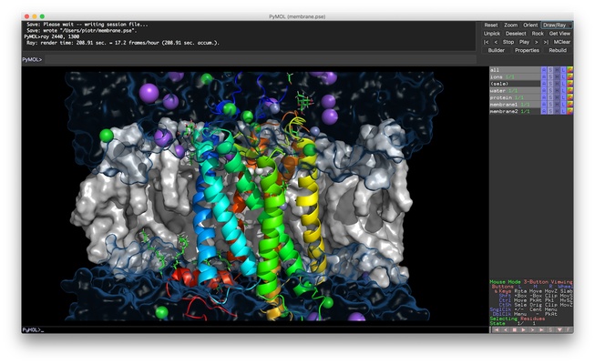Click the step-forward arrow in bottom playback bar
The image size is (595, 364).
(532, 329)
